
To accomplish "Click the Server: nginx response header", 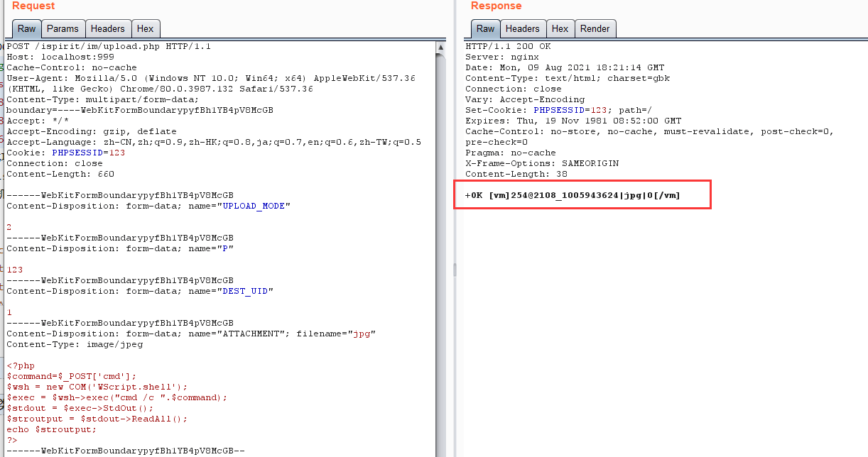I will [x=502, y=57].
